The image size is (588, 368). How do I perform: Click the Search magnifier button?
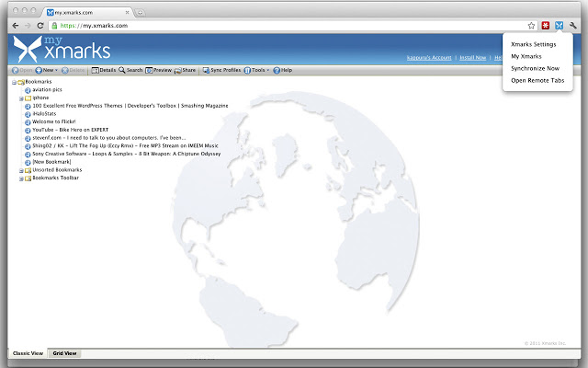click(x=130, y=70)
